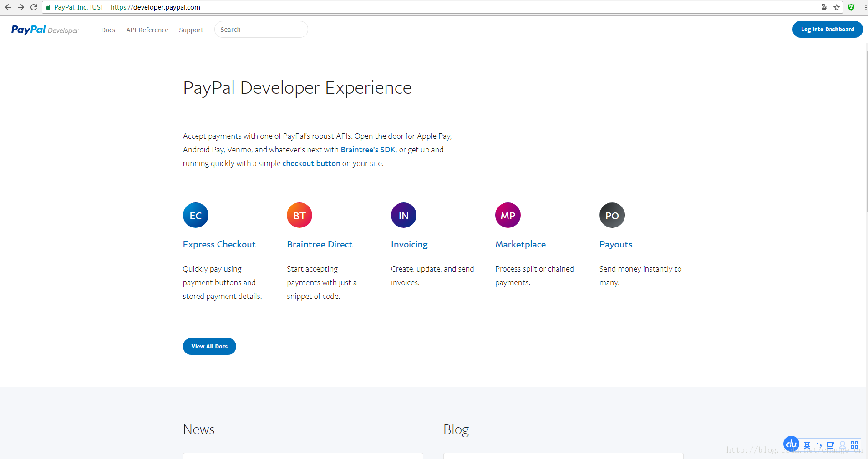Screen dimensions: 868x459
Task: Open the Braintree Direct link
Action: click(x=320, y=244)
